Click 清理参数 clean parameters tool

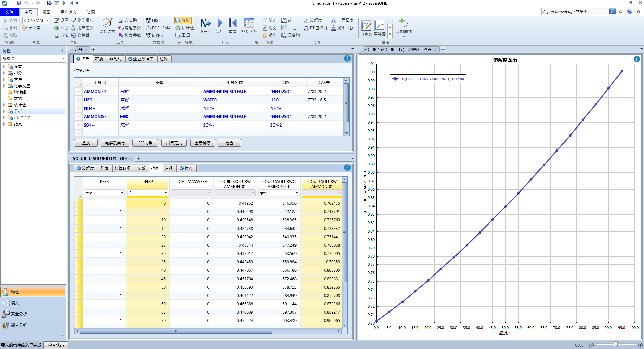click(x=129, y=28)
